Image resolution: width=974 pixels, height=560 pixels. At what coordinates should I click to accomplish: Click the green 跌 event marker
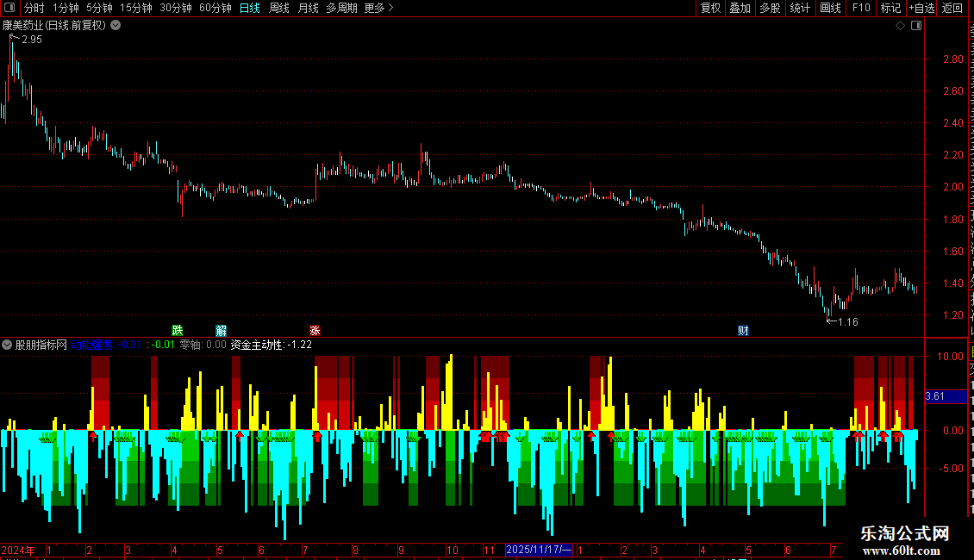[178, 330]
